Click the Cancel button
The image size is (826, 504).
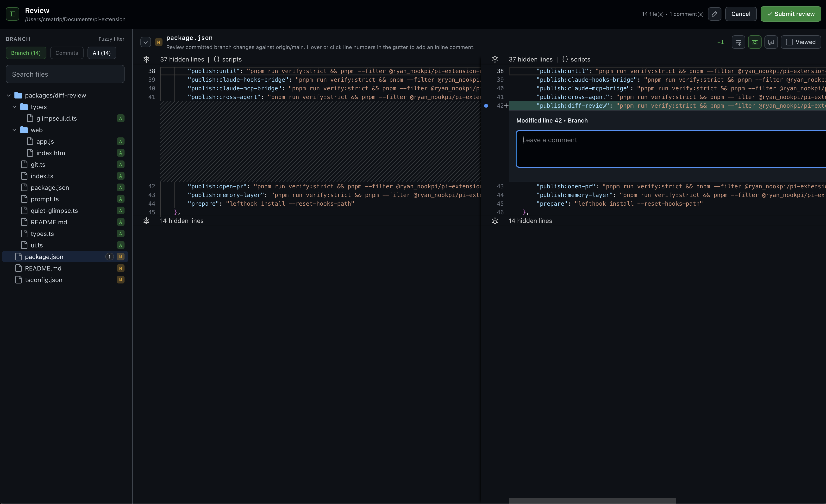click(x=741, y=14)
